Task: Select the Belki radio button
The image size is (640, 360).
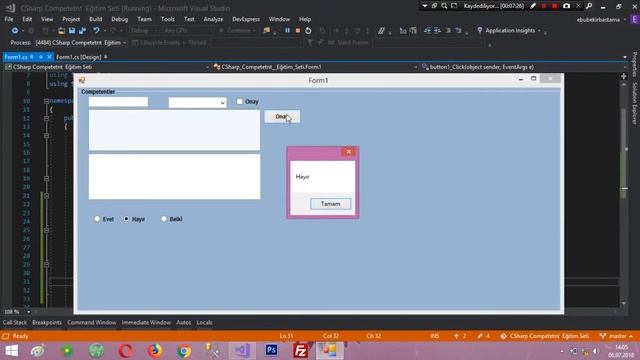Action: 164,219
